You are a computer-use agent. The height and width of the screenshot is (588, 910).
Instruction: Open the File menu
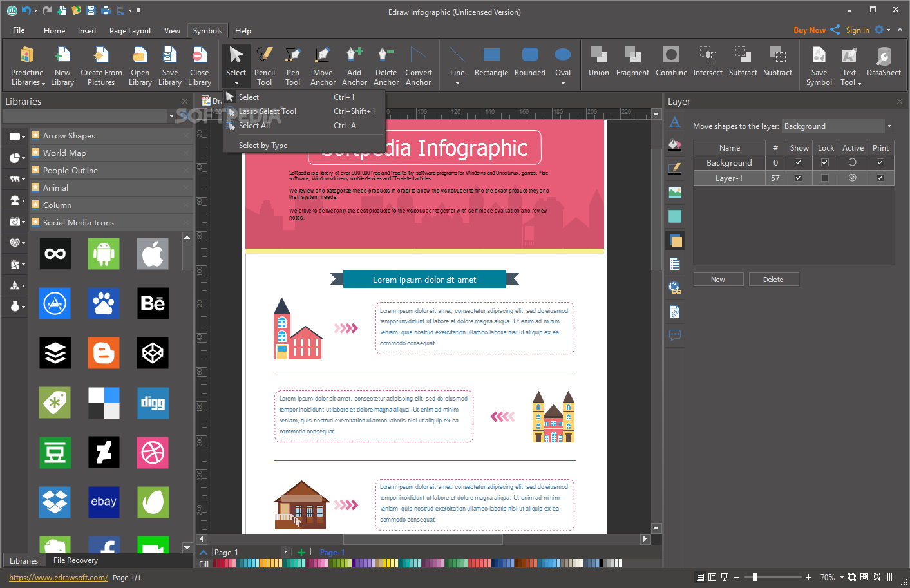[x=19, y=30]
